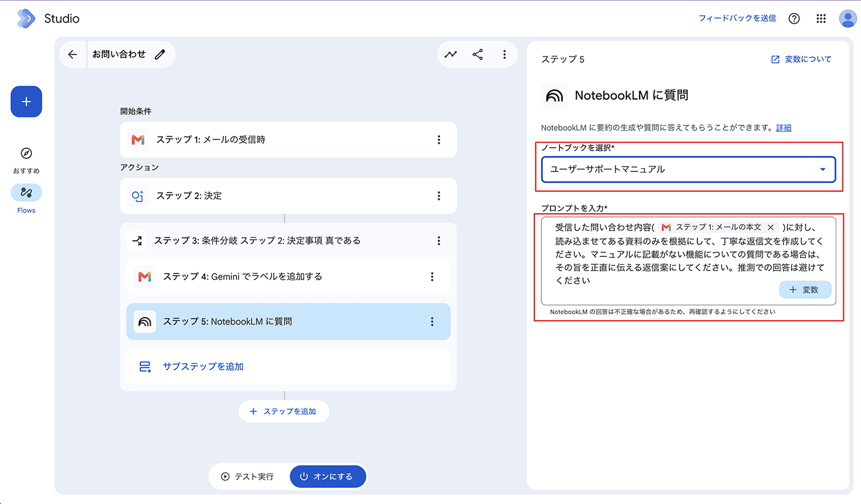This screenshot has height=504, width=861.
Task: Edit flow name with pencil icon
Action: point(161,54)
